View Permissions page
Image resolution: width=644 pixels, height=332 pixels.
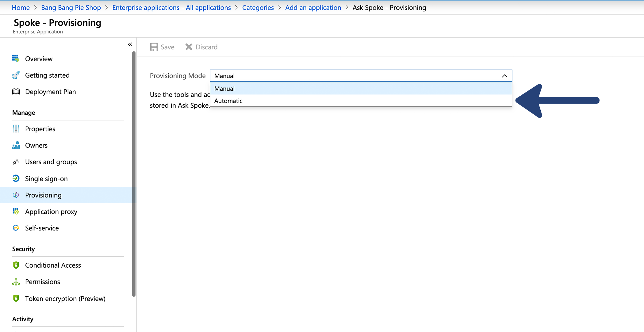43,282
